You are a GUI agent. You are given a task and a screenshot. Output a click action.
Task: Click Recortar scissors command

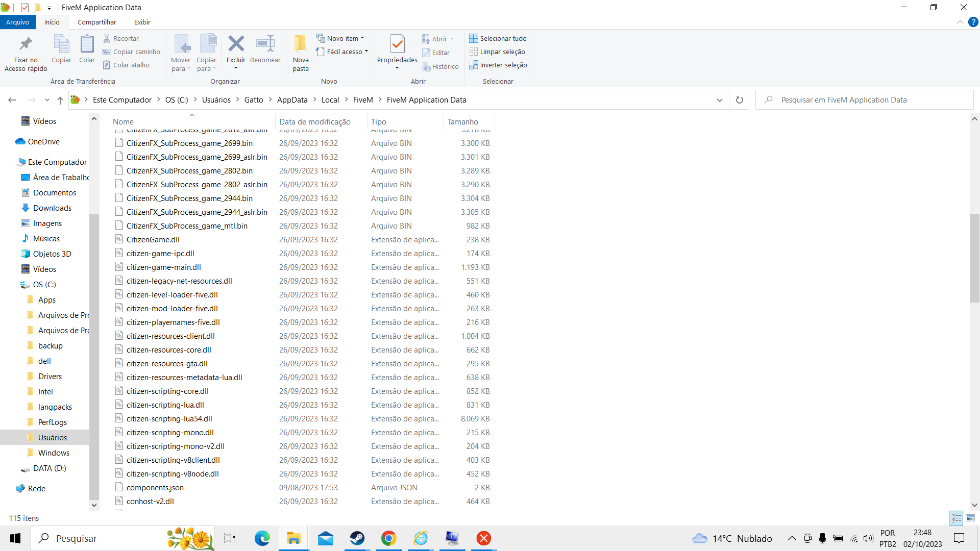pos(121,38)
